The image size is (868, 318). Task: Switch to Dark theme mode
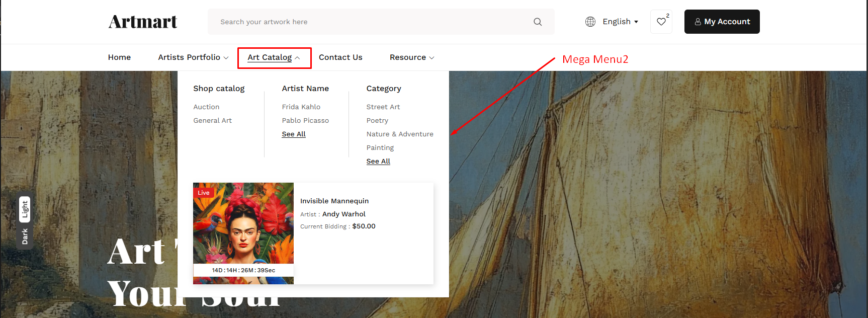(x=25, y=236)
